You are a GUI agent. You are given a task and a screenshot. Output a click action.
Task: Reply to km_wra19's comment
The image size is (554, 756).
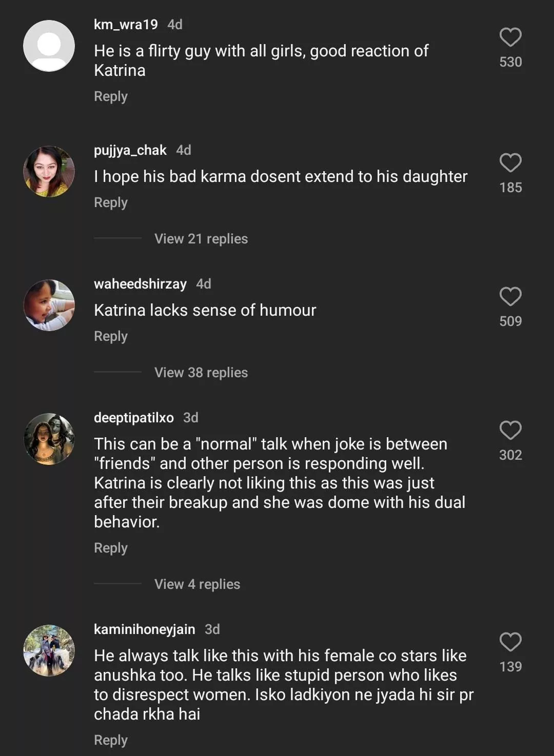pyautogui.click(x=111, y=96)
